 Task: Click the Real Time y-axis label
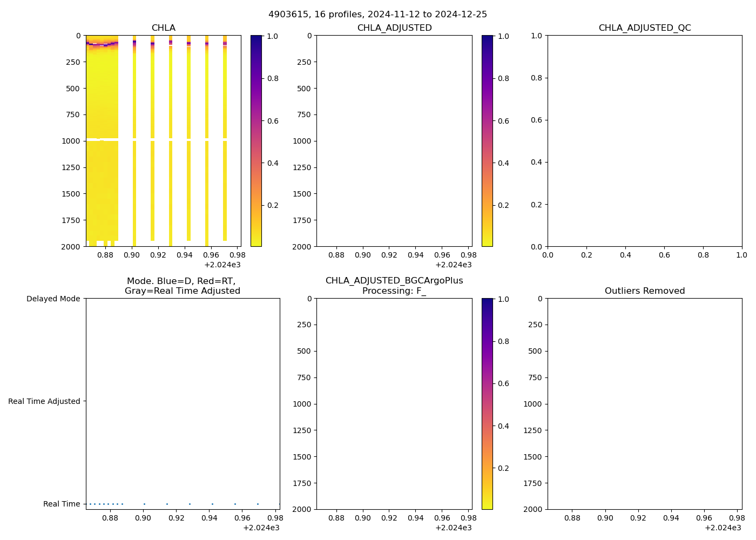(62, 504)
